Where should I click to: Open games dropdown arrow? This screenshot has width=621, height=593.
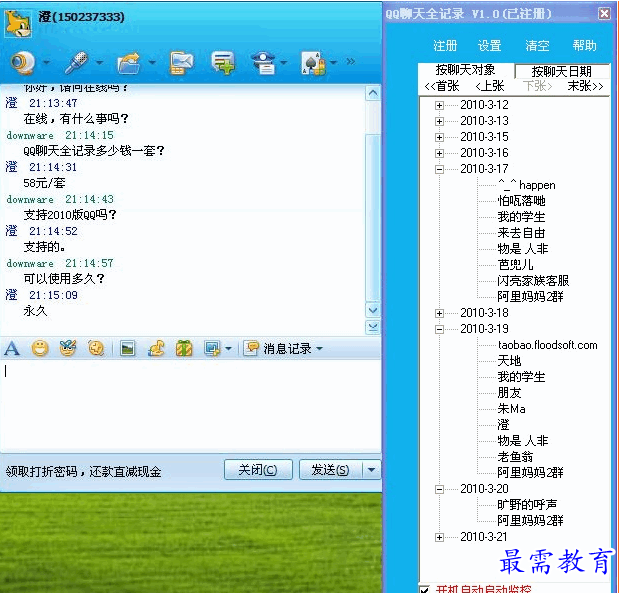point(333,63)
